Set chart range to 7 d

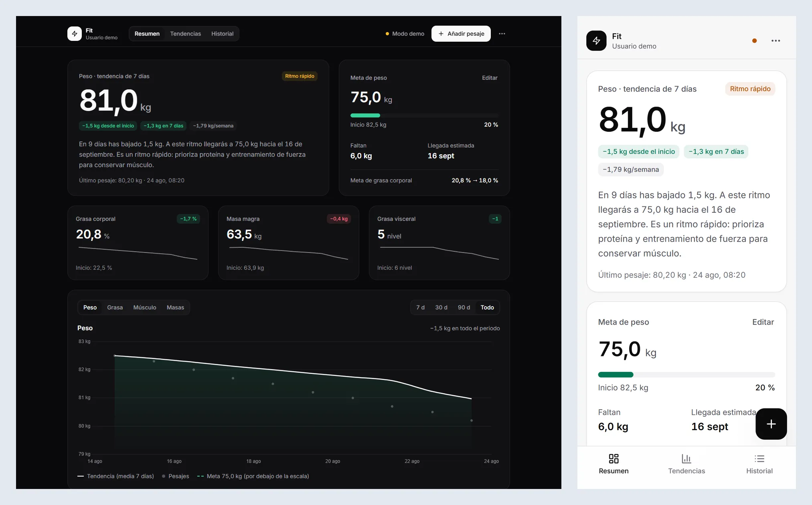[420, 307]
